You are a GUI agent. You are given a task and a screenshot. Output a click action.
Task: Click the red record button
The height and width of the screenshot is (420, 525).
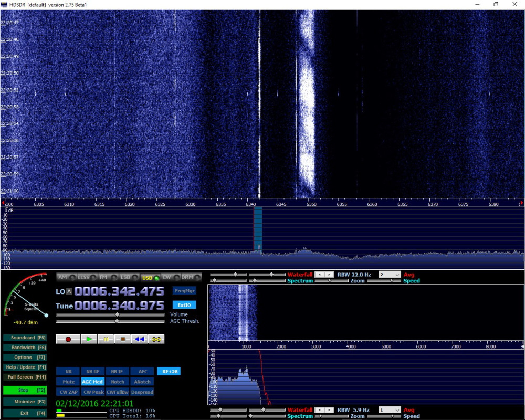tap(68, 339)
